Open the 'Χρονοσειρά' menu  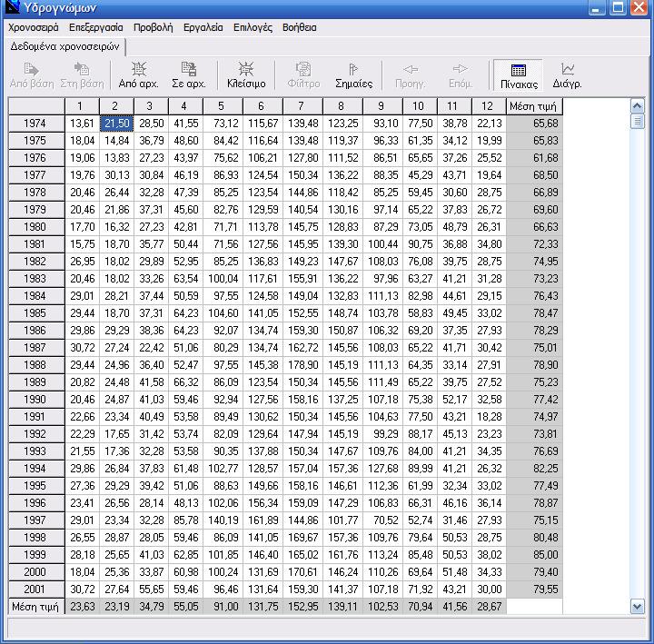coord(34,27)
